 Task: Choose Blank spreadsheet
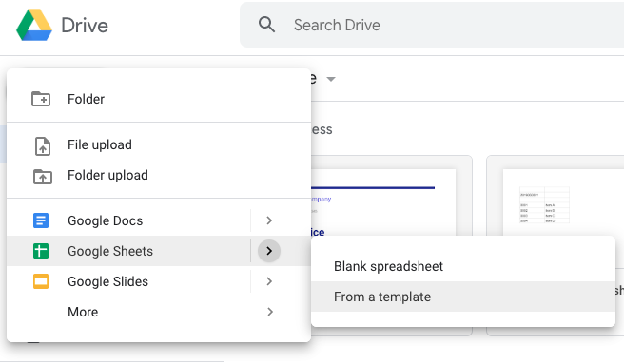(463, 266)
